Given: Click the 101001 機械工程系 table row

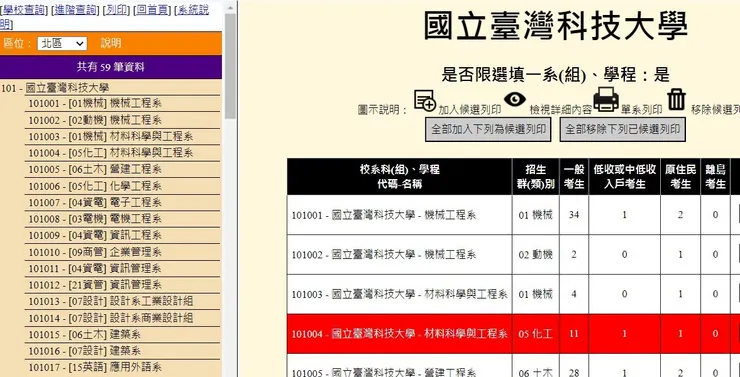Looking at the screenshot, I should tap(513, 215).
